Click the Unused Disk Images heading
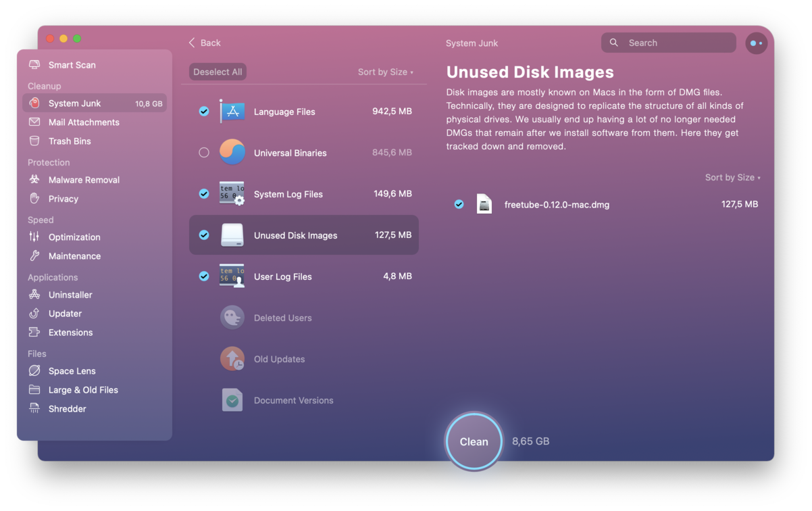This screenshot has height=511, width=812. [530, 72]
